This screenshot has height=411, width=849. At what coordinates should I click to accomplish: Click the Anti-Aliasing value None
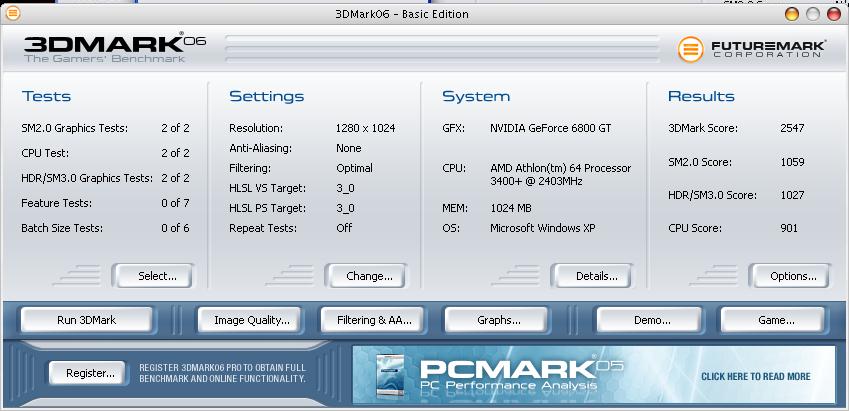[x=349, y=148]
